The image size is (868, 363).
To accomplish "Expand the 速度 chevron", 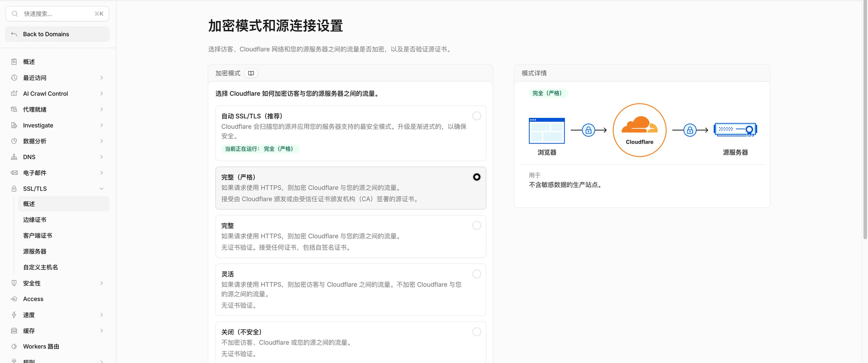I will pos(102,315).
